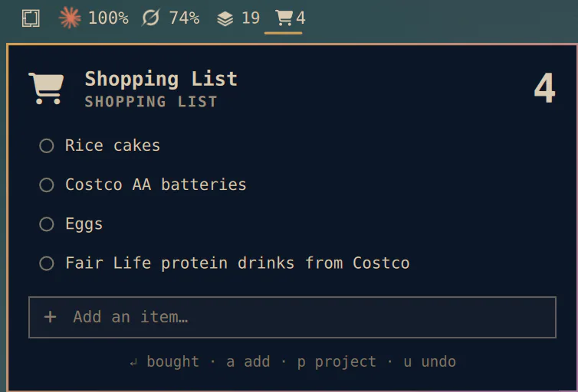Tick the Fair Life protein drinks circle
Viewport: 578px width, 392px height.
[x=47, y=263]
